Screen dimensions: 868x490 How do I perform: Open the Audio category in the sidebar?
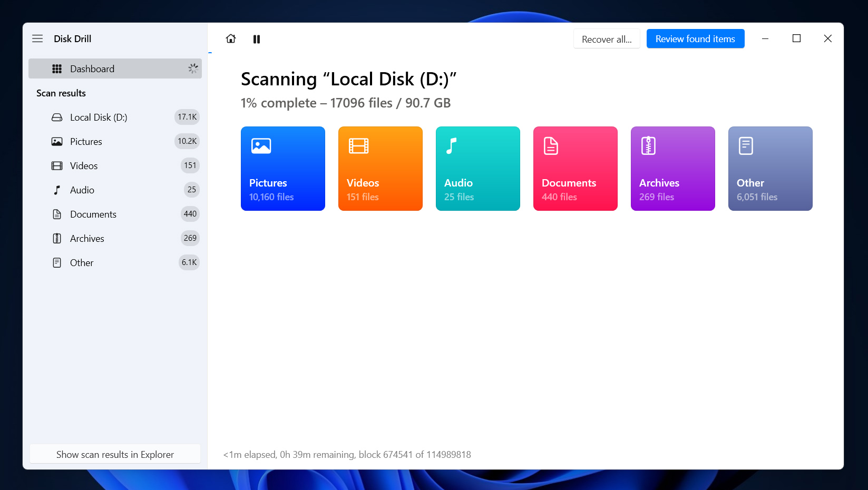(115, 190)
